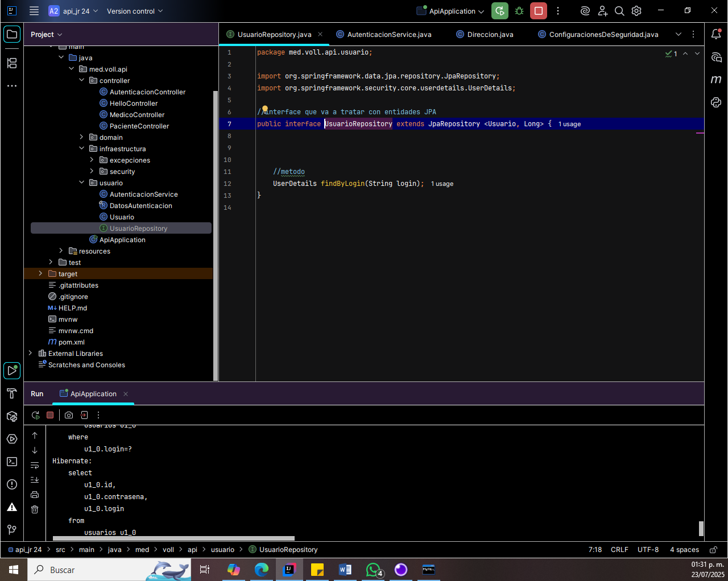This screenshot has height=581, width=728.
Task: Open pom.xml in project tree
Action: (x=72, y=342)
